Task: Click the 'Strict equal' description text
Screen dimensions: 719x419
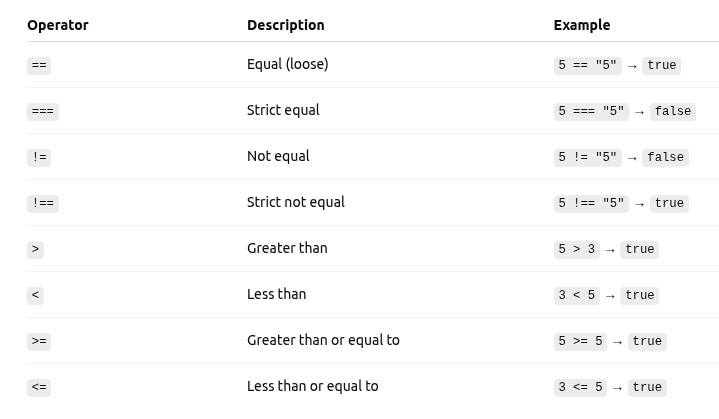Action: tap(283, 110)
